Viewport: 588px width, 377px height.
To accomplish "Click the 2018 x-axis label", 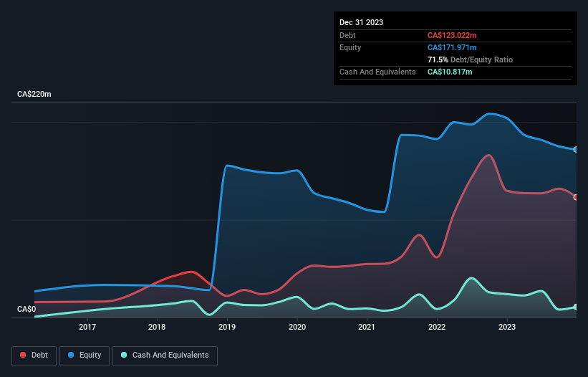I will pos(157,327).
